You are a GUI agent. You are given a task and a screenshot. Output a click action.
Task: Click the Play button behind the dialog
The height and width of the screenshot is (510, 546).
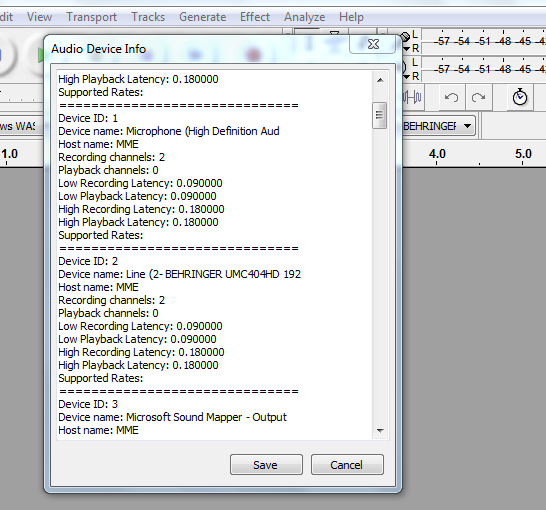37,55
